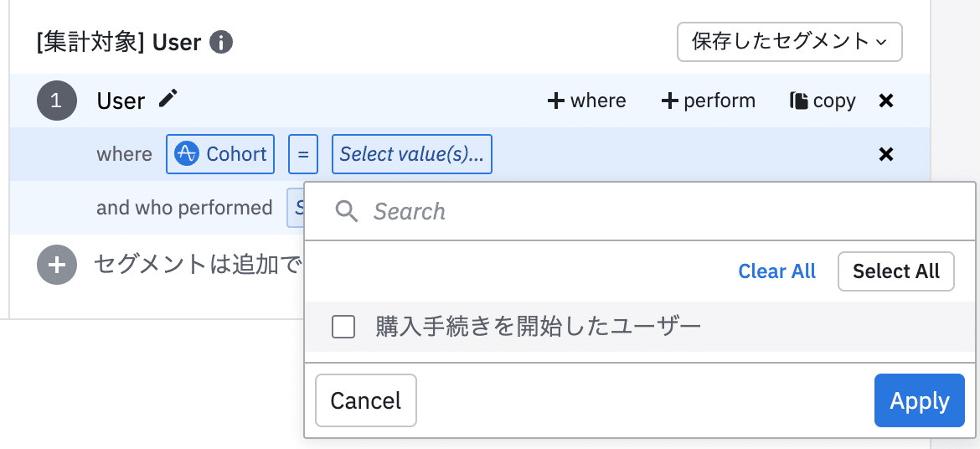This screenshot has width=980, height=449.
Task: Remove the User segment with X icon
Action: (885, 101)
